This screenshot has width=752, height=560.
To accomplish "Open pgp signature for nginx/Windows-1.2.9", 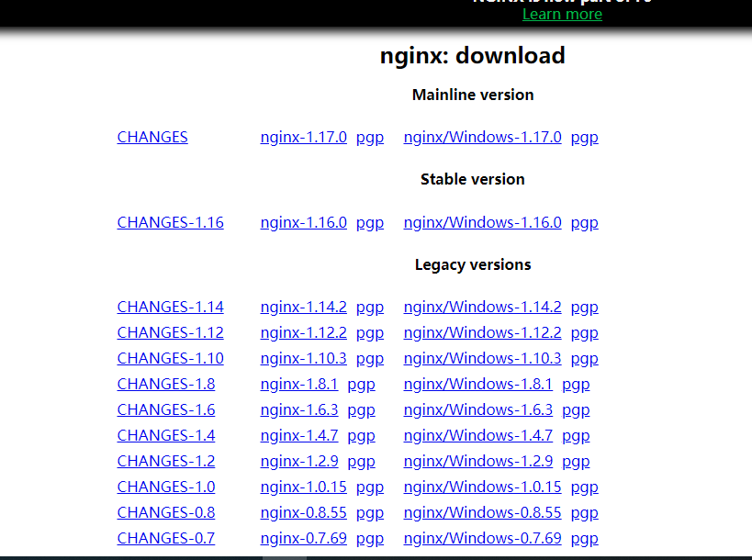I will [x=576, y=462].
